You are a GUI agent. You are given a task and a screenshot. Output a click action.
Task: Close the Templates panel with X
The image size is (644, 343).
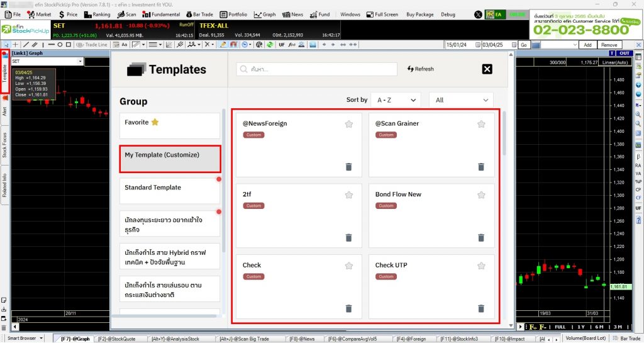[x=487, y=69]
